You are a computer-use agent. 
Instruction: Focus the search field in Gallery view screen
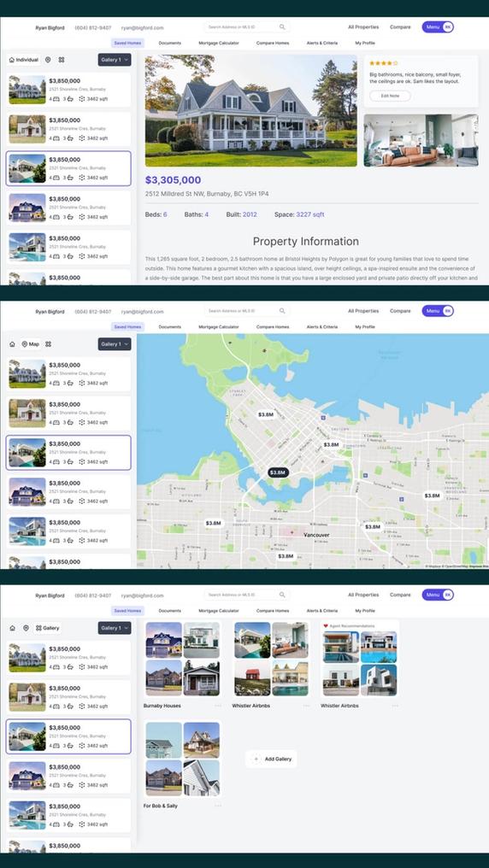coord(246,595)
